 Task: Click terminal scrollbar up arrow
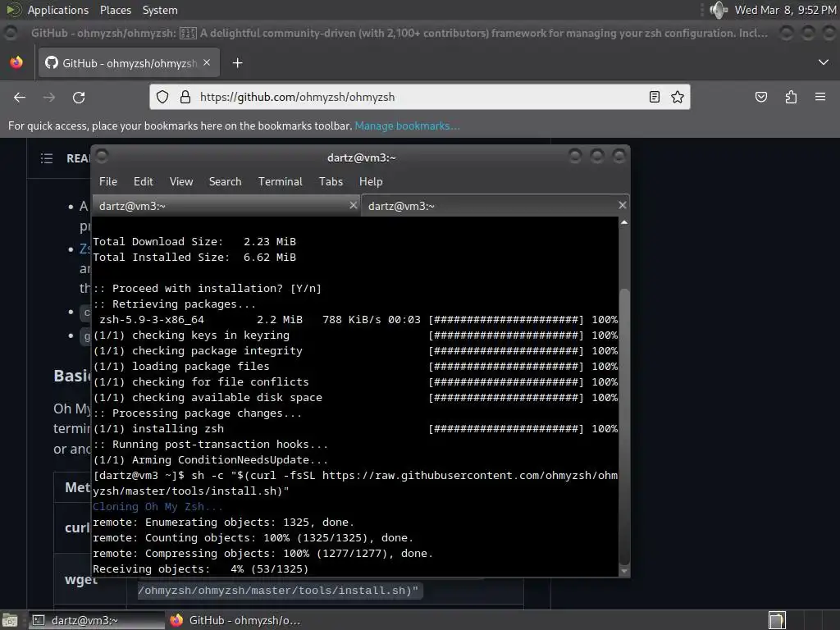tap(624, 222)
